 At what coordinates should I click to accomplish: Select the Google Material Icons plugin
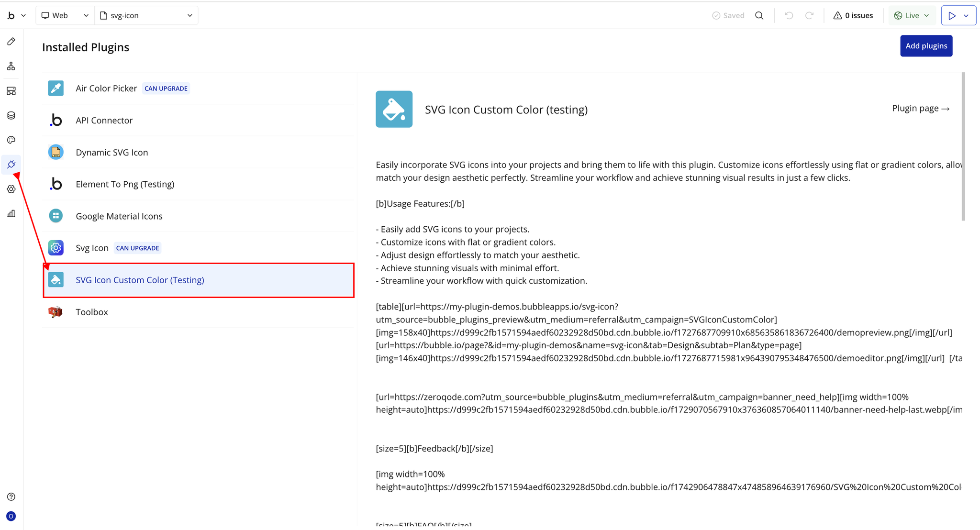[x=119, y=216]
